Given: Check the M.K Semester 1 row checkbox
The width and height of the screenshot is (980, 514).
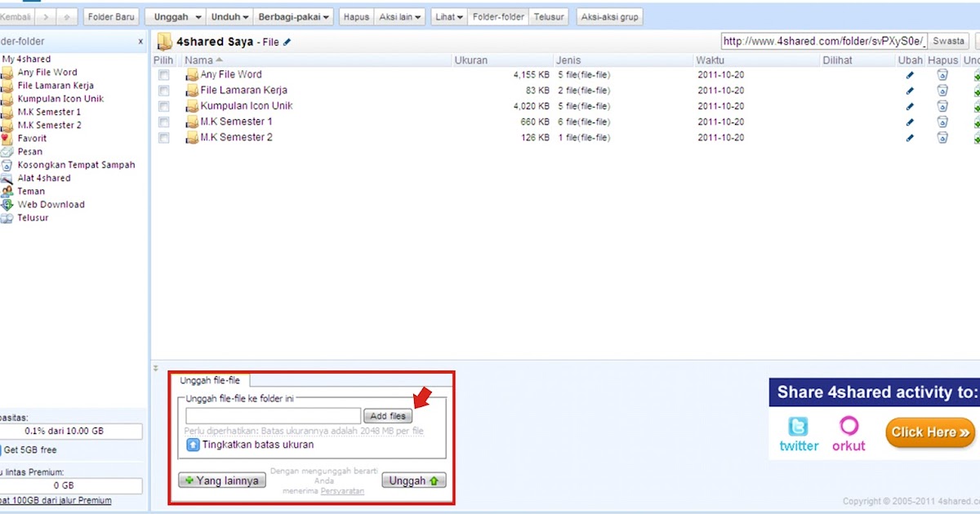Looking at the screenshot, I should click(164, 122).
